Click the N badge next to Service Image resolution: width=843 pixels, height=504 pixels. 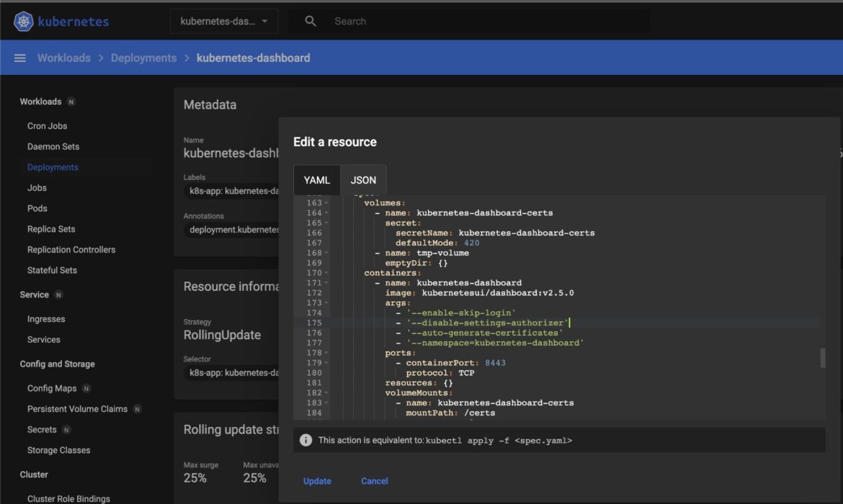click(x=58, y=295)
